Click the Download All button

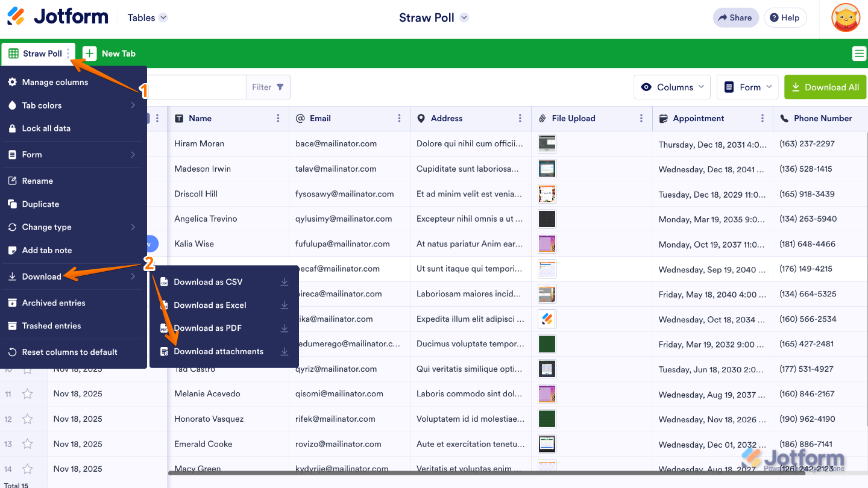coord(825,87)
